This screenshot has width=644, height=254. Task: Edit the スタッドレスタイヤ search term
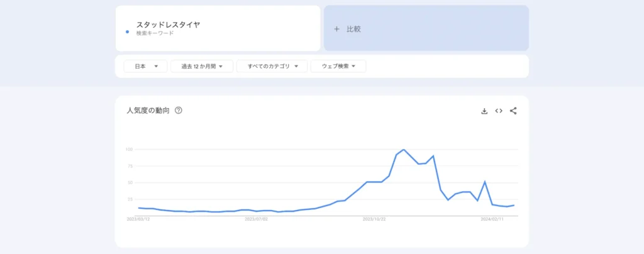[x=168, y=25]
